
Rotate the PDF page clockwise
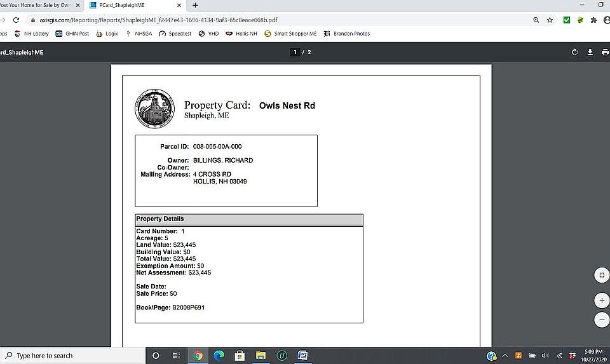[x=574, y=52]
